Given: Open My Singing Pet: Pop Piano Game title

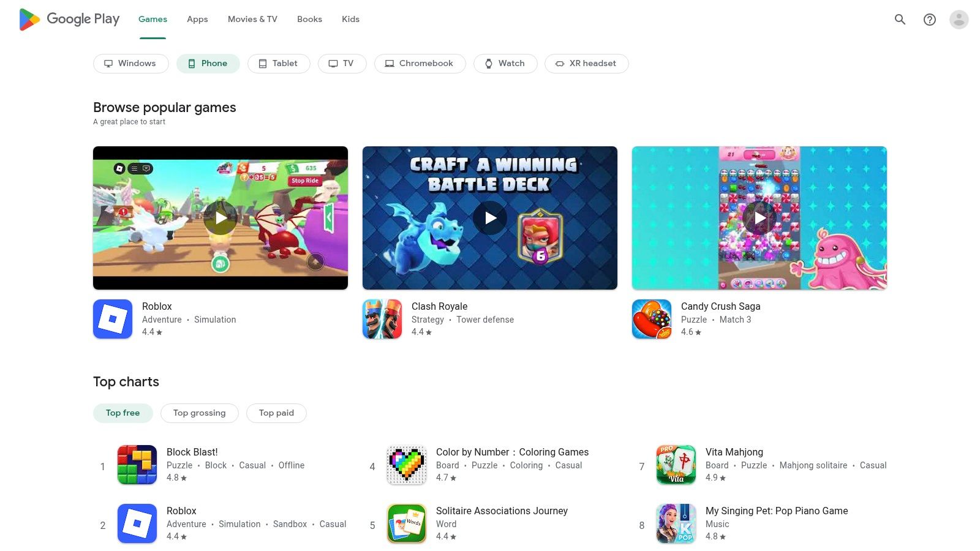Looking at the screenshot, I should 777,511.
